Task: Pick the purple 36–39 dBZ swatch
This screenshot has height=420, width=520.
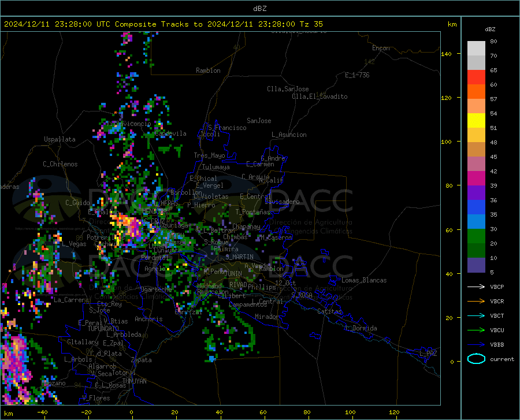Action: (476, 193)
